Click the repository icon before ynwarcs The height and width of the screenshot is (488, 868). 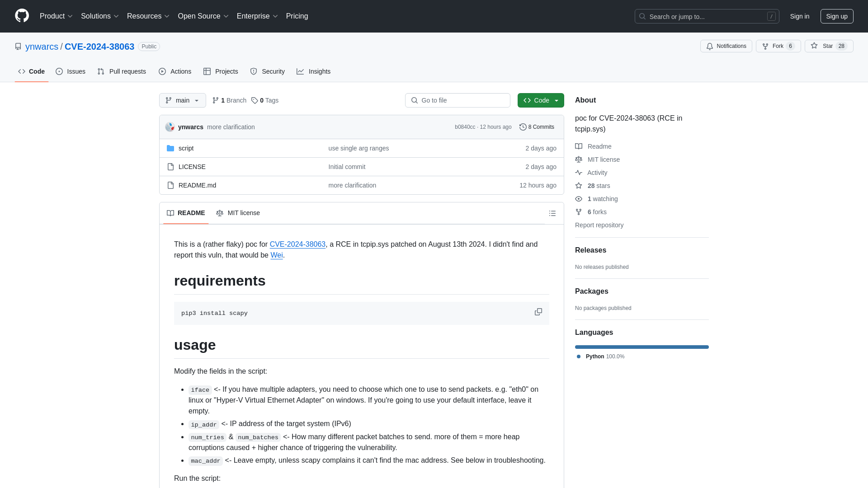click(18, 47)
